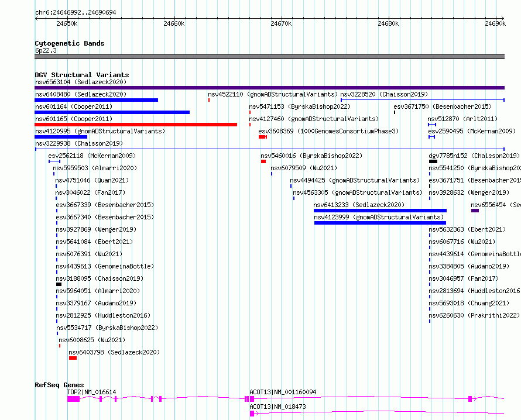
Task: Open nsv4127460 gnomAD variant label
Action: (314, 119)
